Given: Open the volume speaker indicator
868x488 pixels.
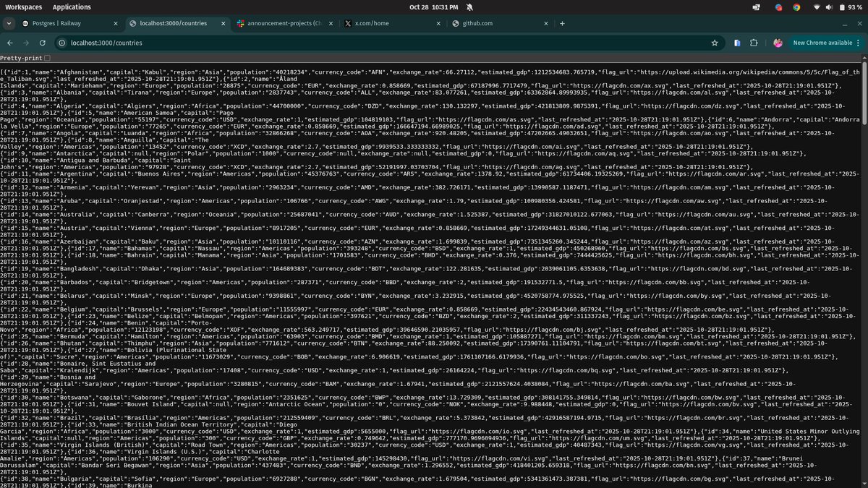Looking at the screenshot, I should pos(828,7).
